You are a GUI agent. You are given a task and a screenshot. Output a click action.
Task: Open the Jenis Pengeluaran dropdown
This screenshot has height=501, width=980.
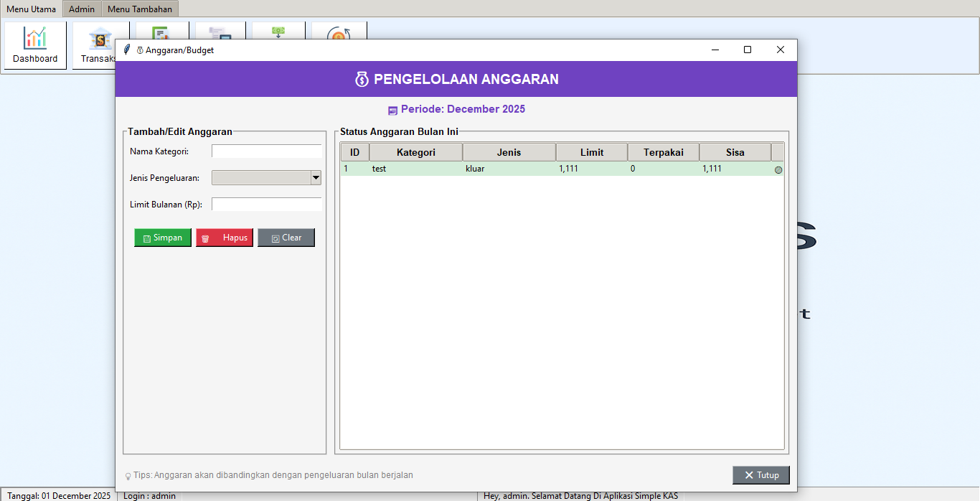[x=315, y=177]
